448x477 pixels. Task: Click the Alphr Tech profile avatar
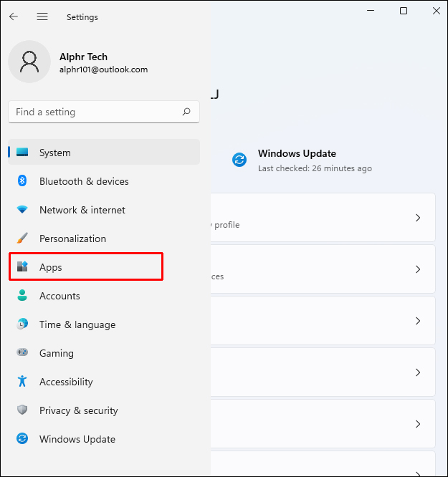click(29, 62)
